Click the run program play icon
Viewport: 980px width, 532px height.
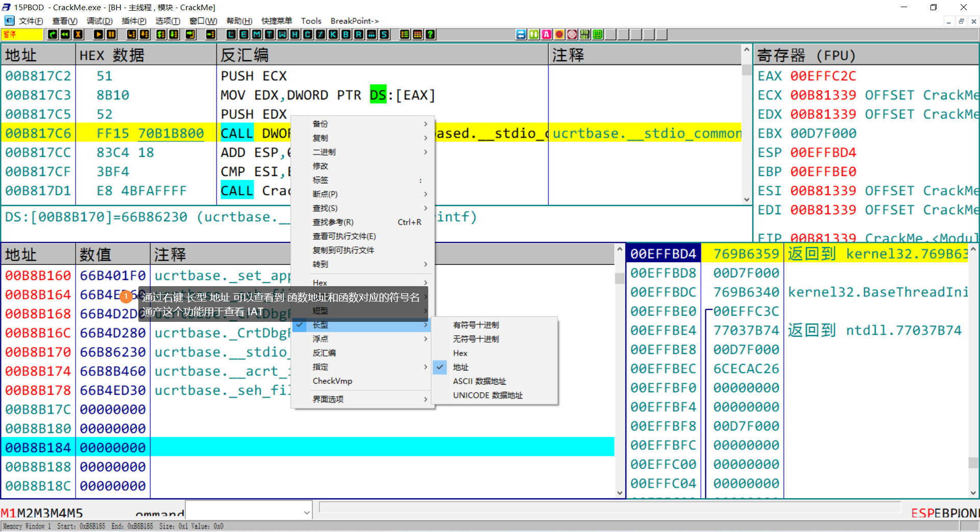(99, 35)
